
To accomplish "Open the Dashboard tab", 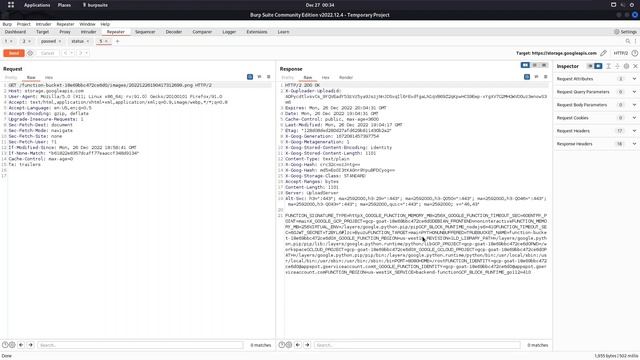I will [x=16, y=32].
